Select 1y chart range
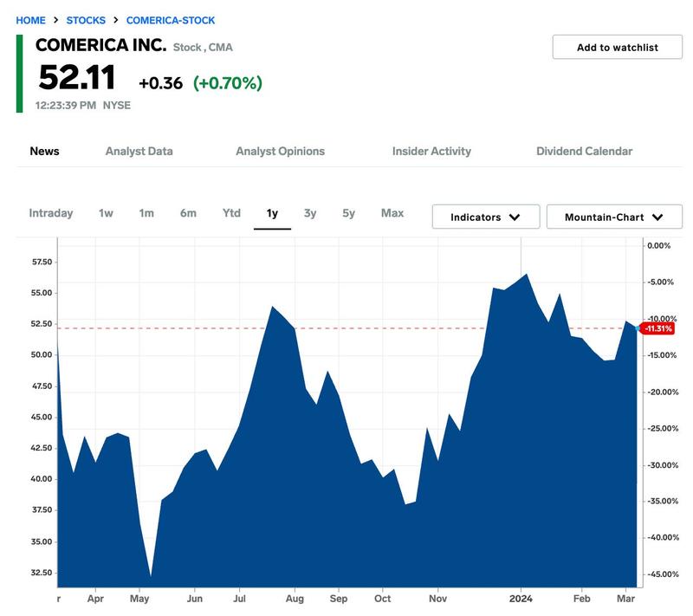Screen dimensions: 693x616 point(272,214)
